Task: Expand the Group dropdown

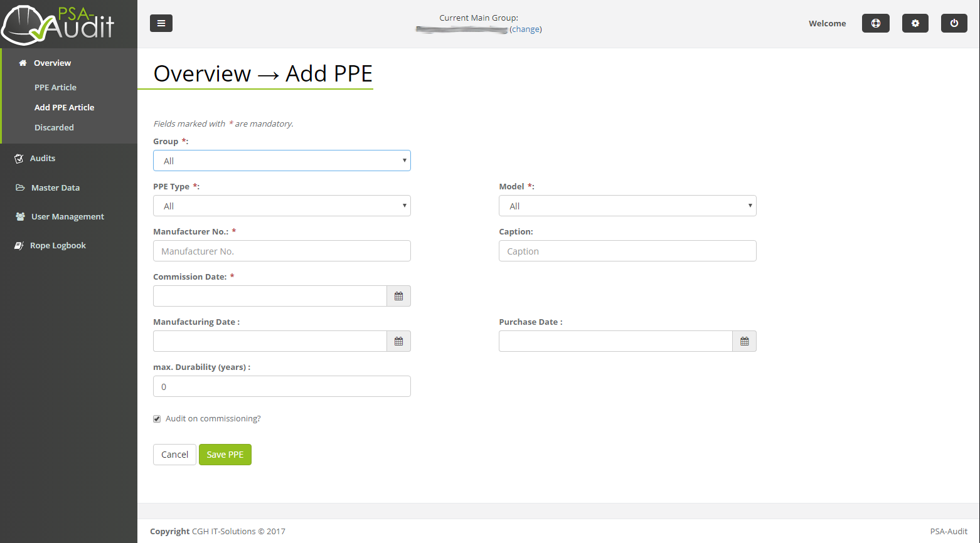Action: click(282, 161)
